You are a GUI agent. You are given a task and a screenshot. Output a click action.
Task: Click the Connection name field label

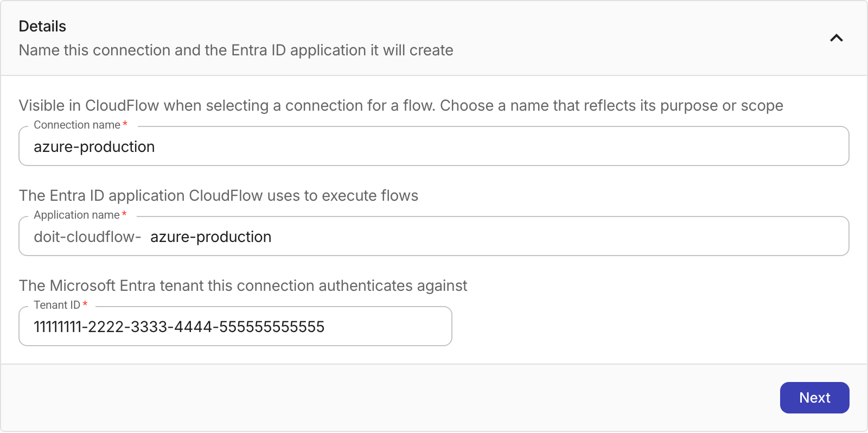77,125
